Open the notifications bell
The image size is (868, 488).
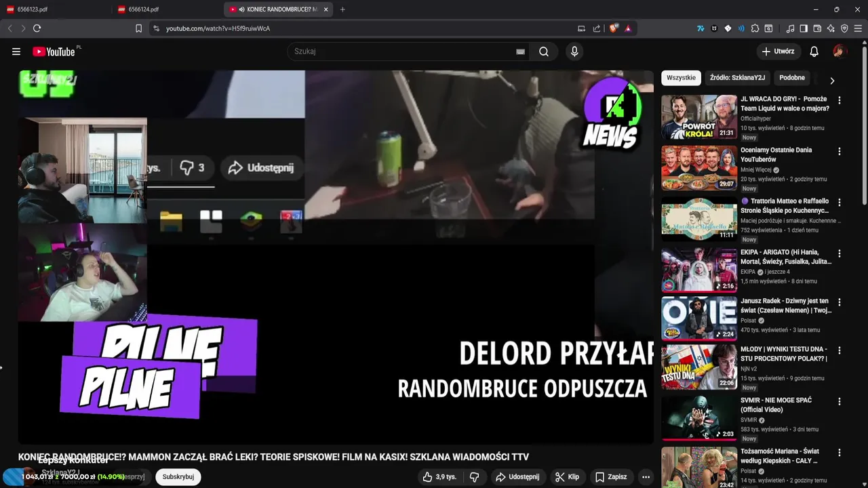814,52
